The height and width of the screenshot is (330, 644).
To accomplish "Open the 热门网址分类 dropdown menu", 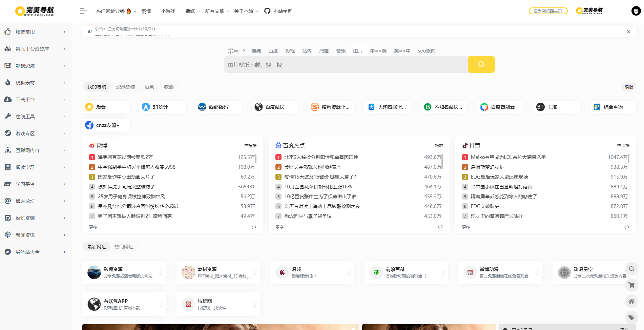I will click(116, 11).
